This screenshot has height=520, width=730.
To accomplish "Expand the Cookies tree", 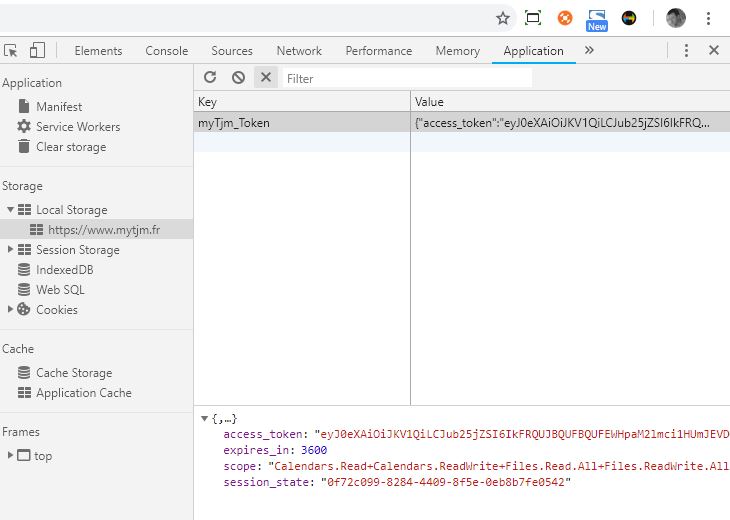I will coord(10,309).
